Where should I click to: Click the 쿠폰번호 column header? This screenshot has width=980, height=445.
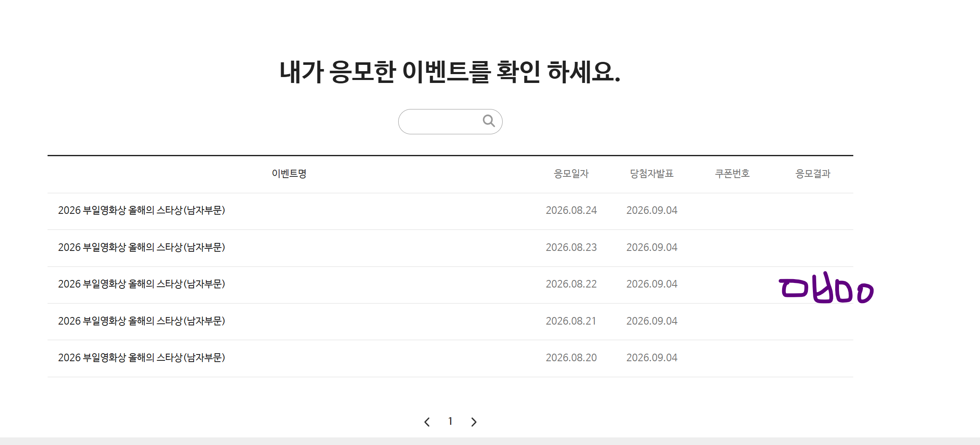pyautogui.click(x=732, y=173)
